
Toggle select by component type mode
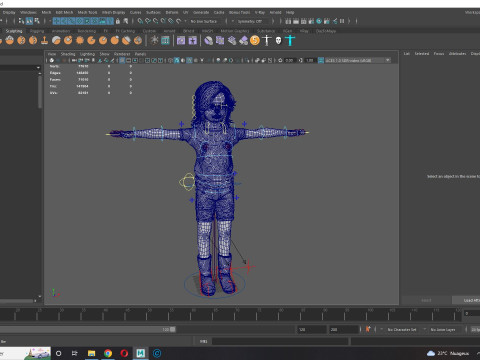pos(37,21)
